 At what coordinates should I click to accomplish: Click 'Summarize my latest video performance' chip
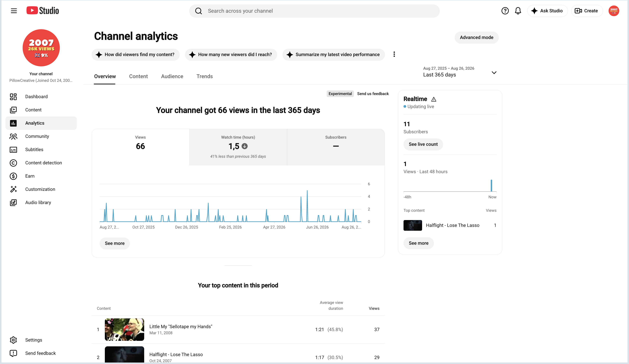pos(333,54)
